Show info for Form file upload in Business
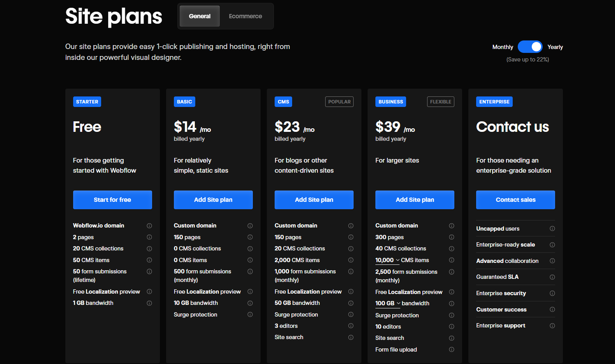This screenshot has width=615, height=364. [x=452, y=350]
